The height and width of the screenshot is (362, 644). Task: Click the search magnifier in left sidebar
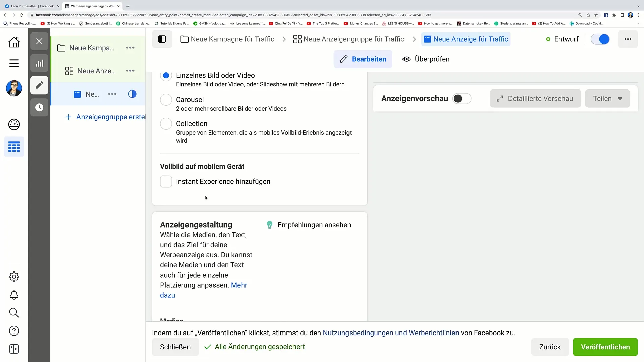point(14,313)
